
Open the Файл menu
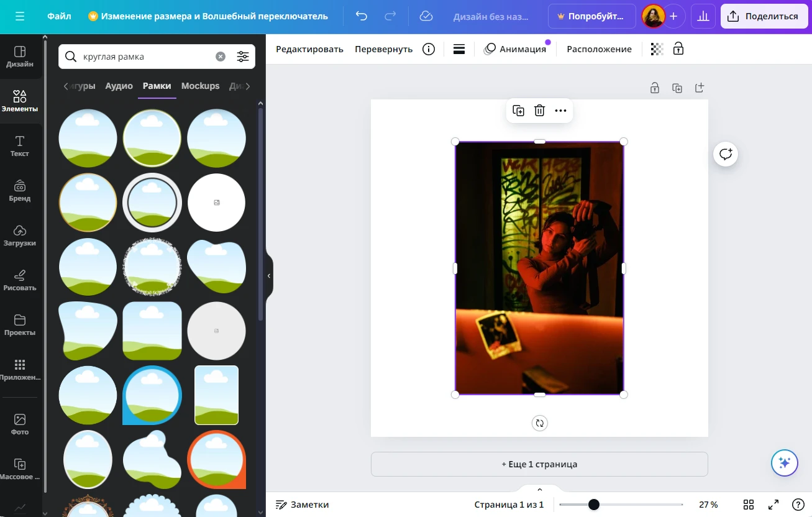pos(59,16)
